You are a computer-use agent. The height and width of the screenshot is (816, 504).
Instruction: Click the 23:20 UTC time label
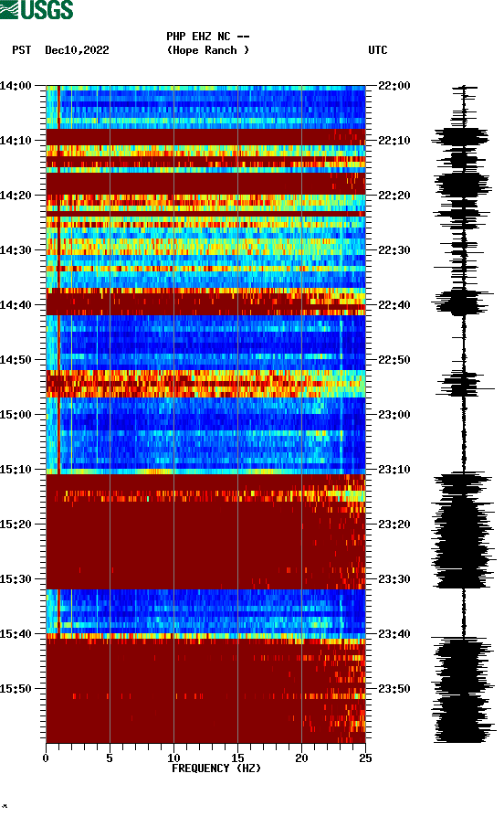[394, 525]
